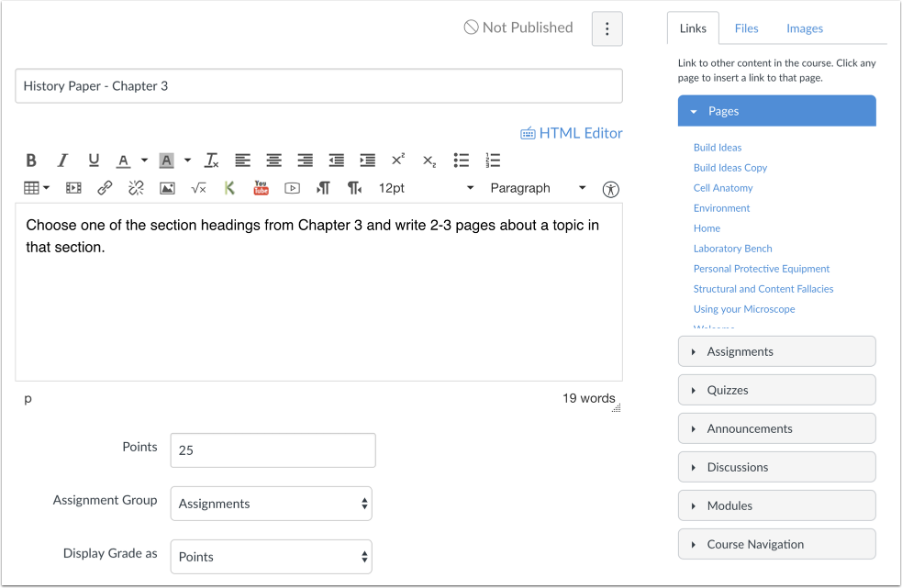Insert a numbered list
Image resolution: width=902 pixels, height=588 pixels.
(x=493, y=161)
